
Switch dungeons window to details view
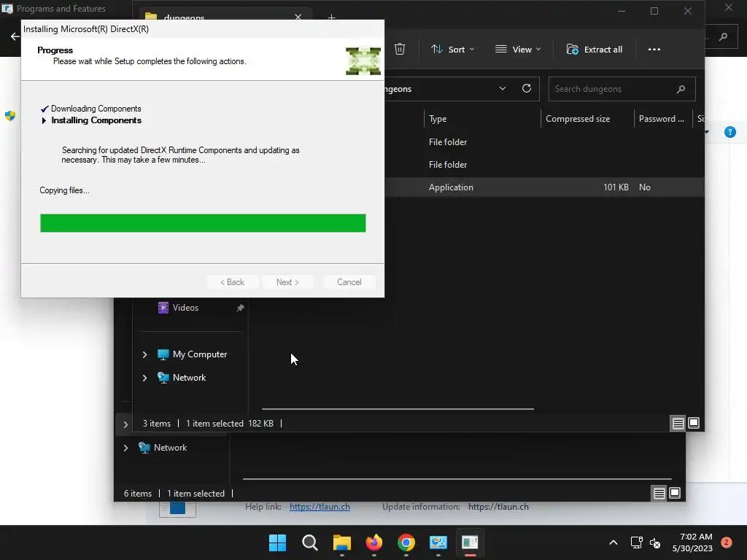coord(678,423)
